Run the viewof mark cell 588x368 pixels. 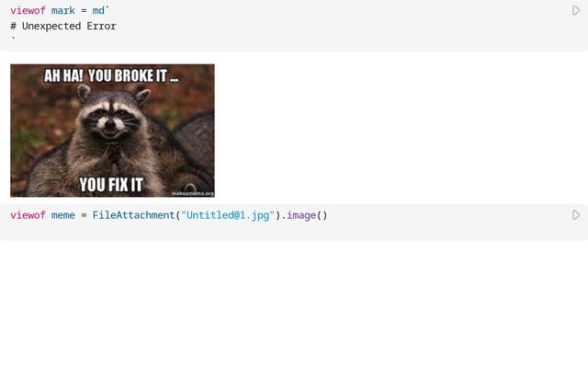pos(576,10)
